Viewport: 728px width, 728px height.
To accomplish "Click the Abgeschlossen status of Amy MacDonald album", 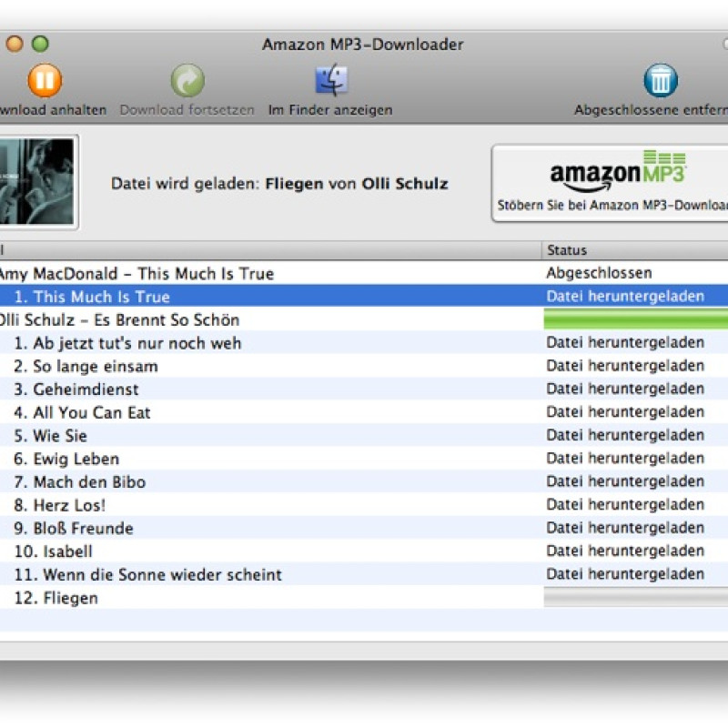I will pos(599,273).
